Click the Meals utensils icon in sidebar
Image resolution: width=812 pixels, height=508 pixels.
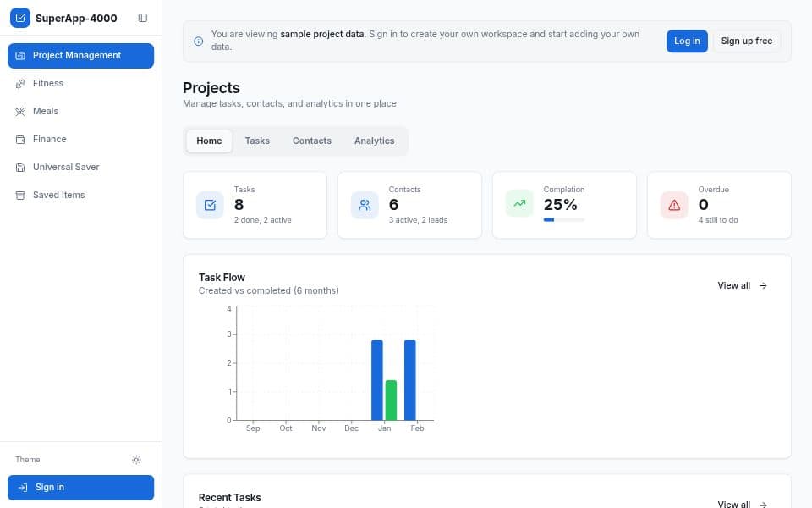[x=20, y=111]
